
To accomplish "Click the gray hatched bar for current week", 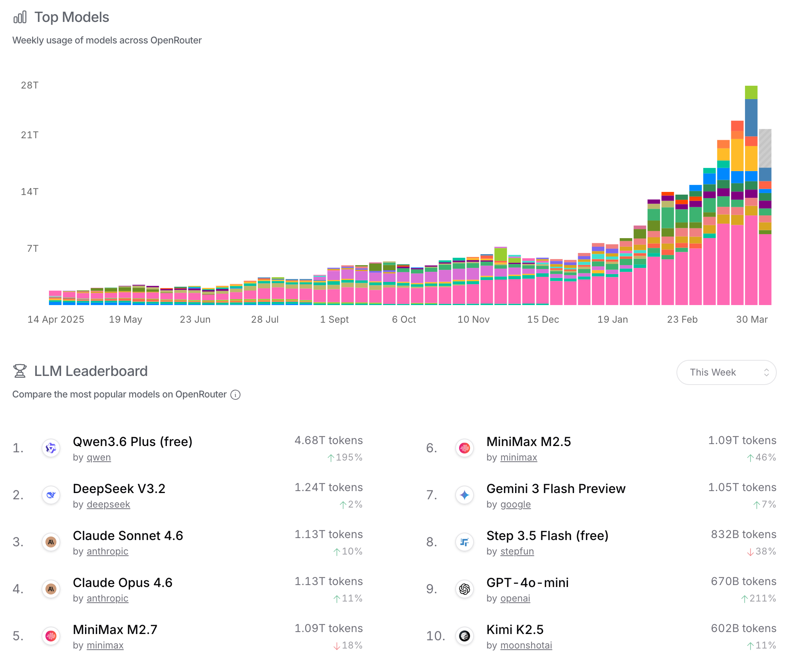I will tap(765, 148).
